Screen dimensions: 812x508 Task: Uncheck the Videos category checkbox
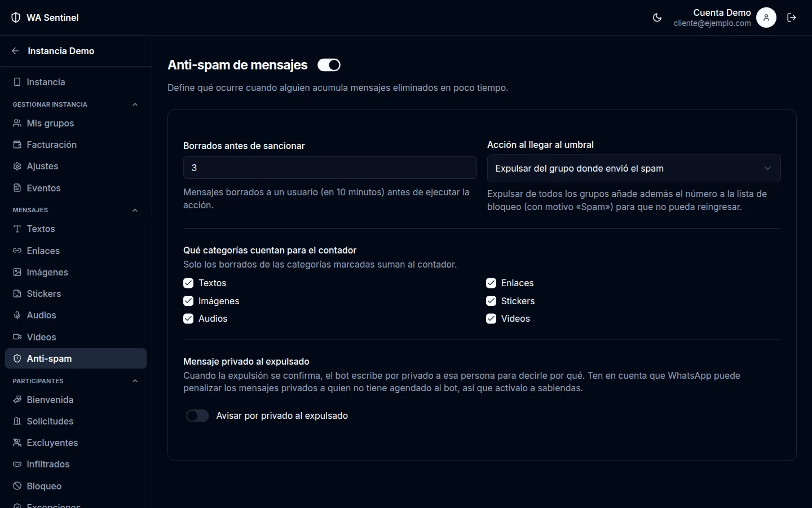tap(491, 318)
